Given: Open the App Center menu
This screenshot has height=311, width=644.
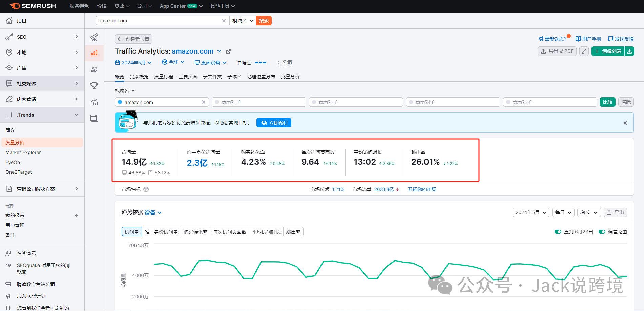Looking at the screenshot, I should pyautogui.click(x=181, y=6).
